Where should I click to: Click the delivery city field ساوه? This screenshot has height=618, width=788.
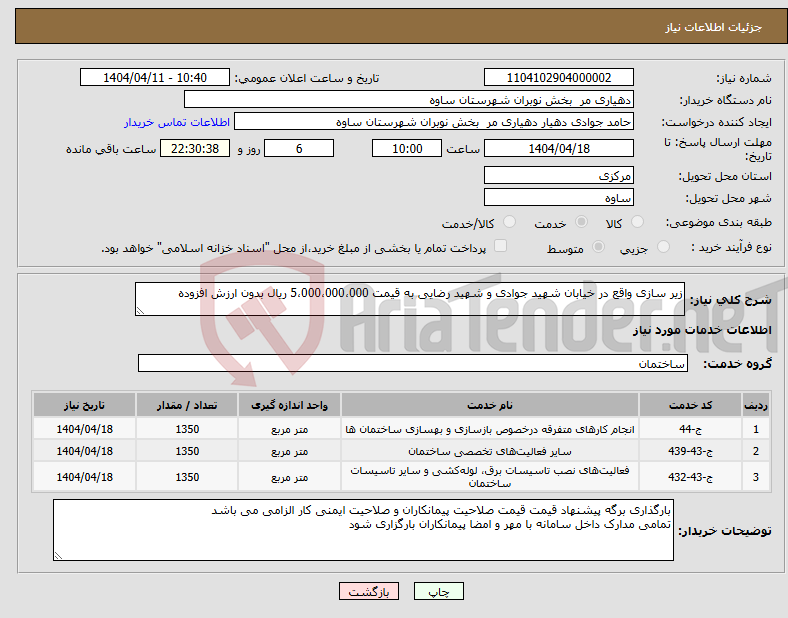pyautogui.click(x=559, y=197)
